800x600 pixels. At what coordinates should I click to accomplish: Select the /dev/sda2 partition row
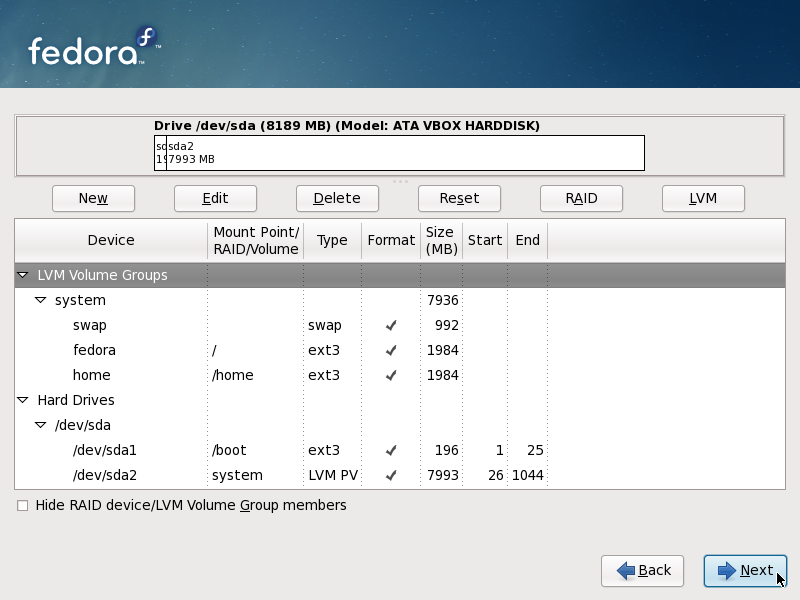pyautogui.click(x=399, y=475)
